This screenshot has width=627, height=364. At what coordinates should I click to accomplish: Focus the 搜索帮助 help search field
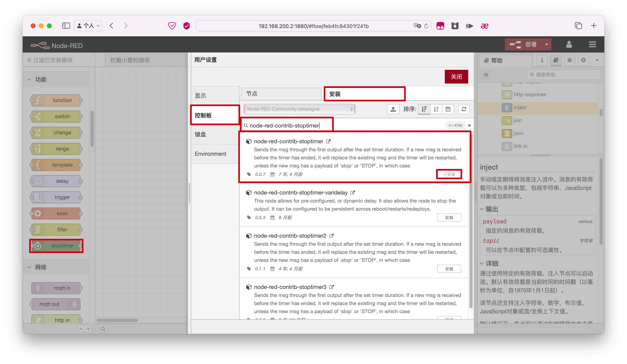tap(563, 75)
